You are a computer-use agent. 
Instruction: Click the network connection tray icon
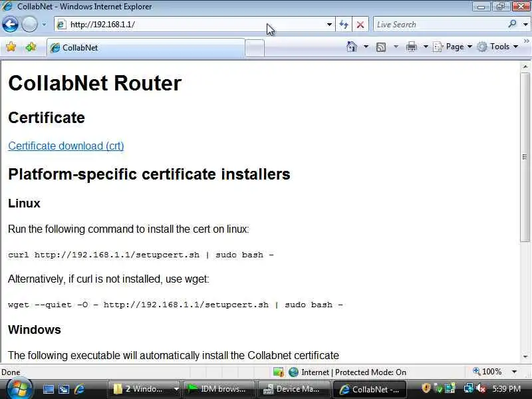(469, 388)
